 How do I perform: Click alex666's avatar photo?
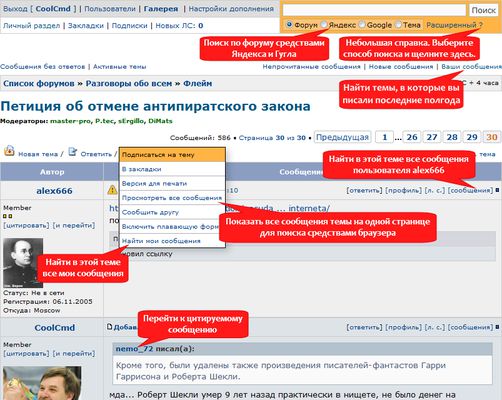pyautogui.click(x=23, y=263)
